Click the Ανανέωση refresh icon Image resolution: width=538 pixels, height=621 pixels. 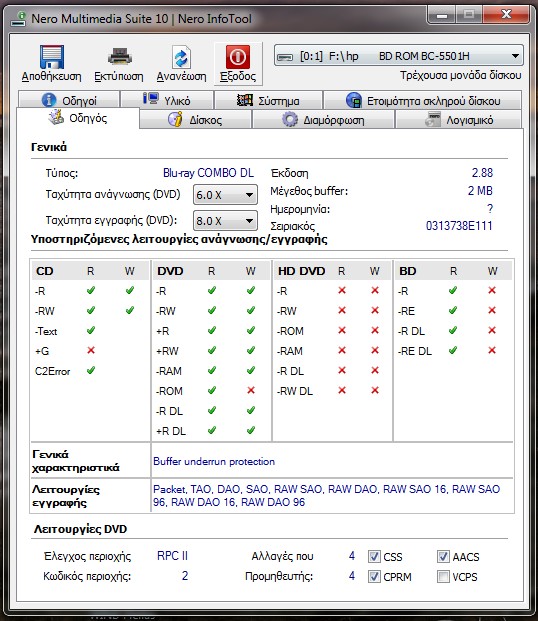coord(181,57)
